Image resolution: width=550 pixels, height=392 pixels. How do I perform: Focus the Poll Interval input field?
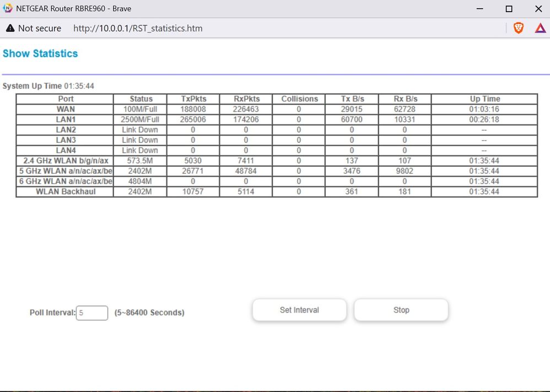tap(92, 313)
